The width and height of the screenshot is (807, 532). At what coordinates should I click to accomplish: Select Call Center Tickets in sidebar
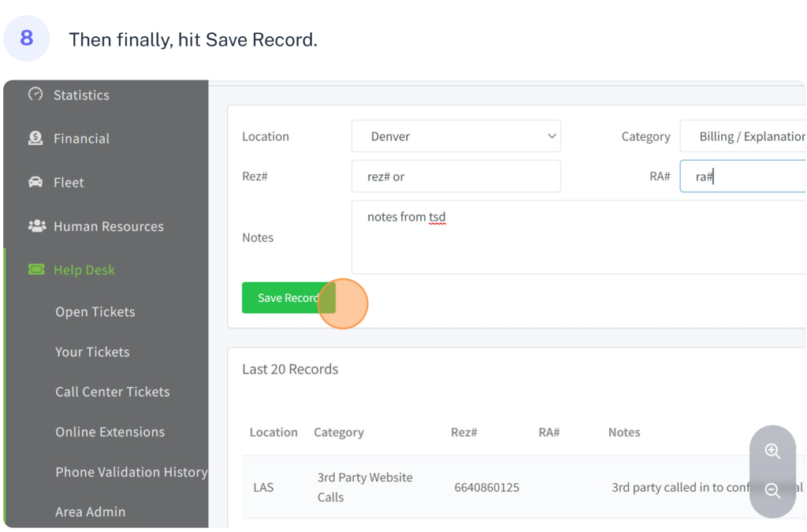click(x=112, y=392)
